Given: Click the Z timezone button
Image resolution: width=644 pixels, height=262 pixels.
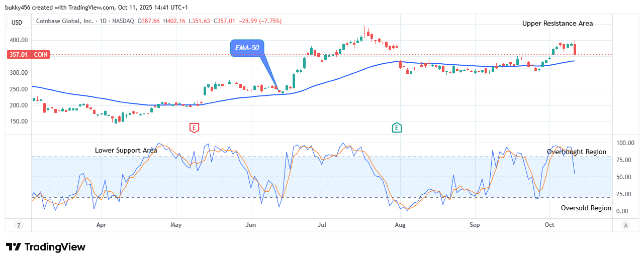Looking at the screenshot, I should [x=19, y=225].
